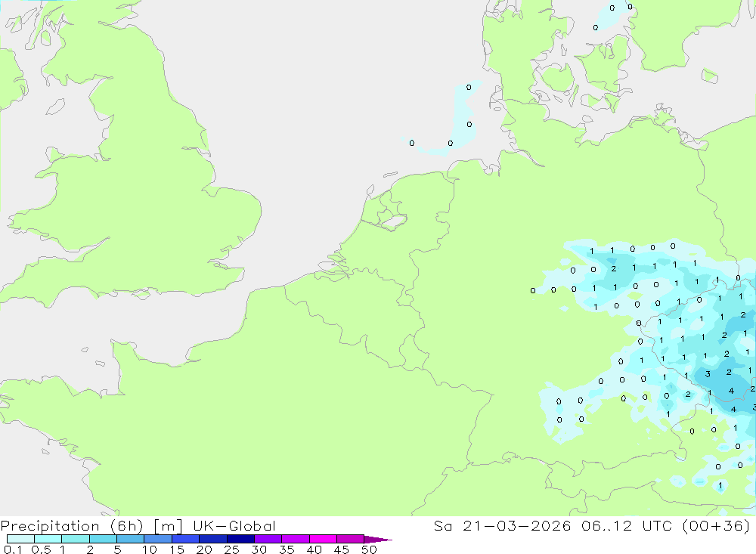
Task: Click the 25–30 navy legend swatch
Action: (x=240, y=539)
